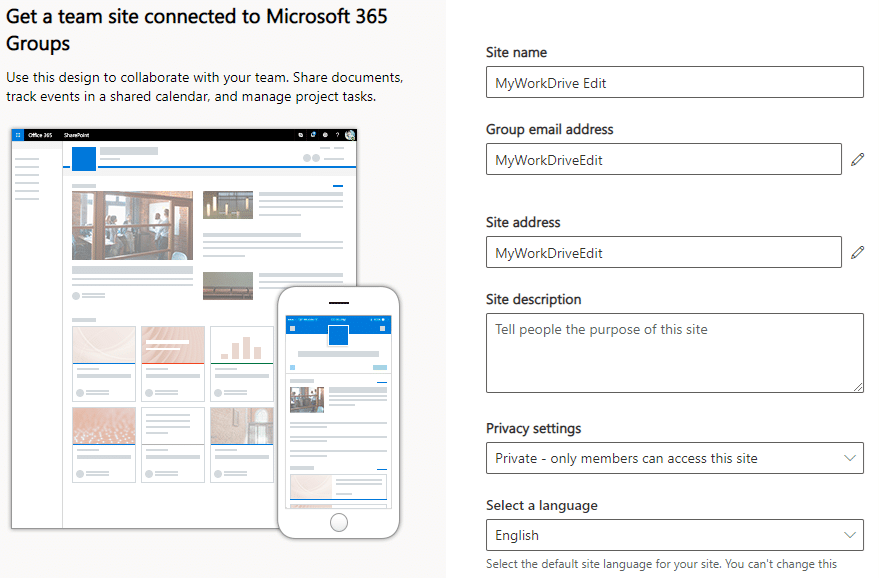Image resolution: width=879 pixels, height=578 pixels.
Task: Open the Privacy settings dropdown
Action: pos(674,458)
